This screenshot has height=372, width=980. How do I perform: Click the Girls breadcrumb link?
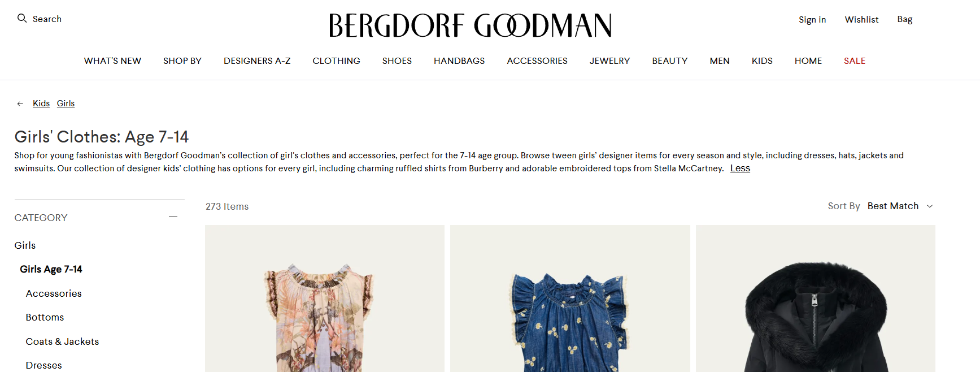(x=66, y=103)
